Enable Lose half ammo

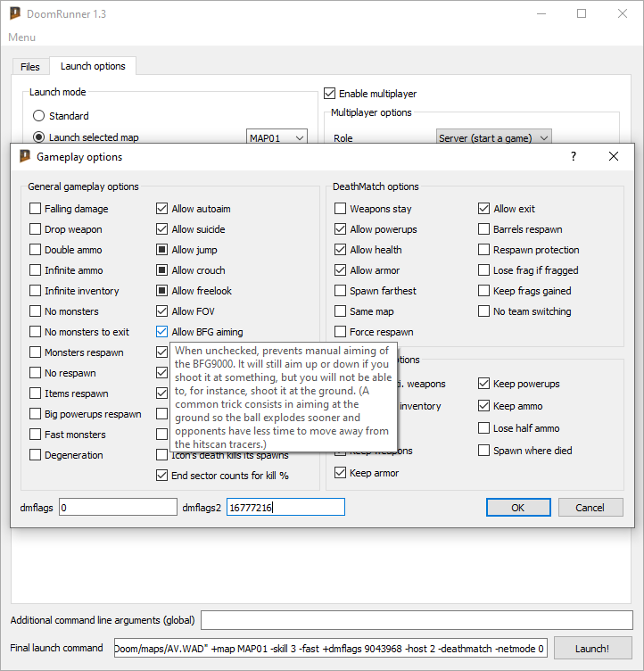483,428
